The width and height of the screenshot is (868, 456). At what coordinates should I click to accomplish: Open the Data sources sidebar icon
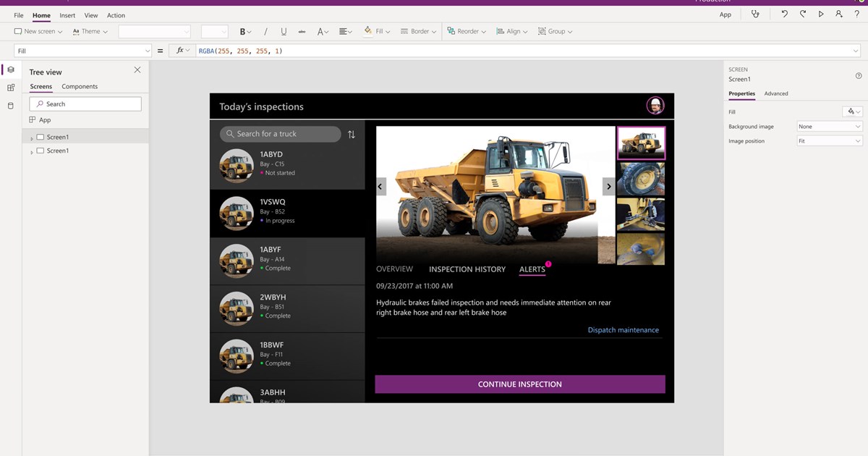pyautogui.click(x=10, y=106)
